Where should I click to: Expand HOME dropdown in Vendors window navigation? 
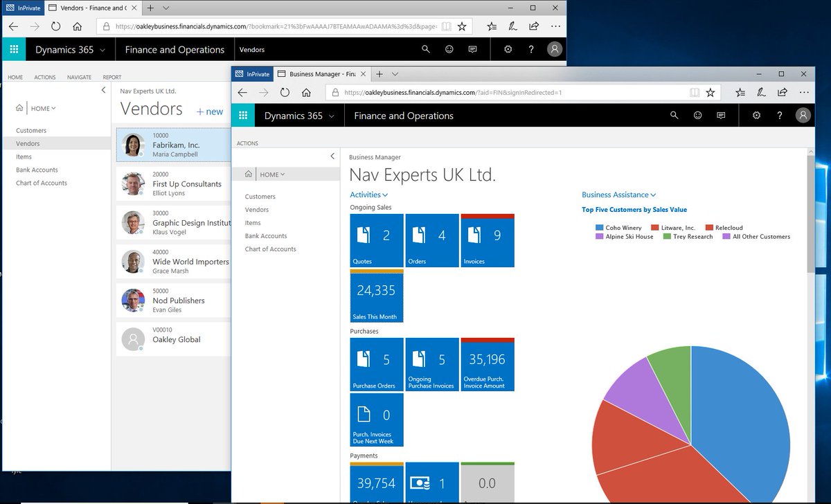43,108
